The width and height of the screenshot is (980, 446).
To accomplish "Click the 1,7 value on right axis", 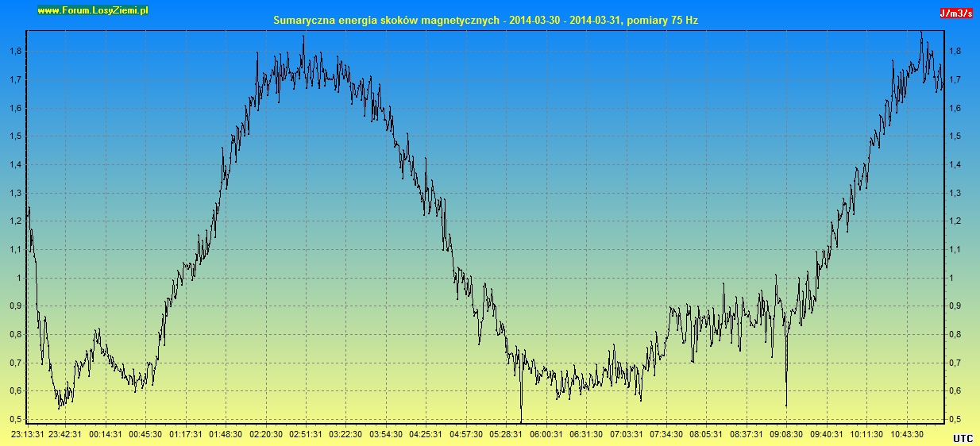I will coord(955,79).
